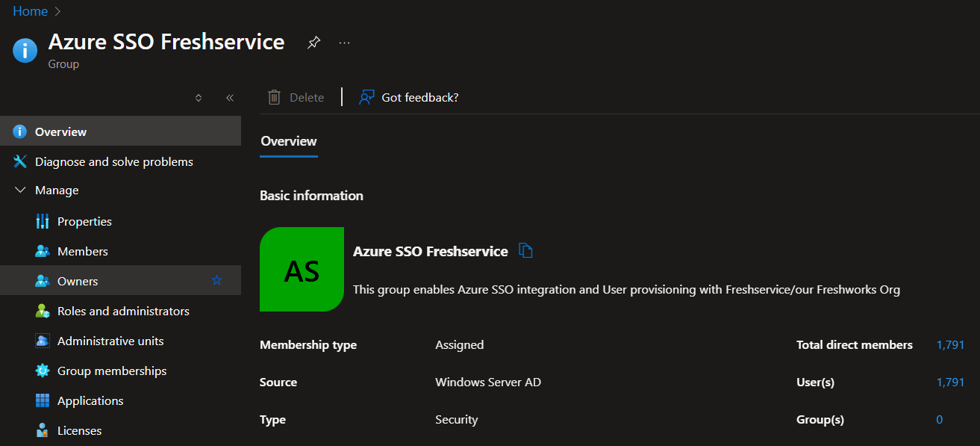Viewport: 980px width, 446px height.
Task: Click the Properties sliders icon
Action: [43, 221]
